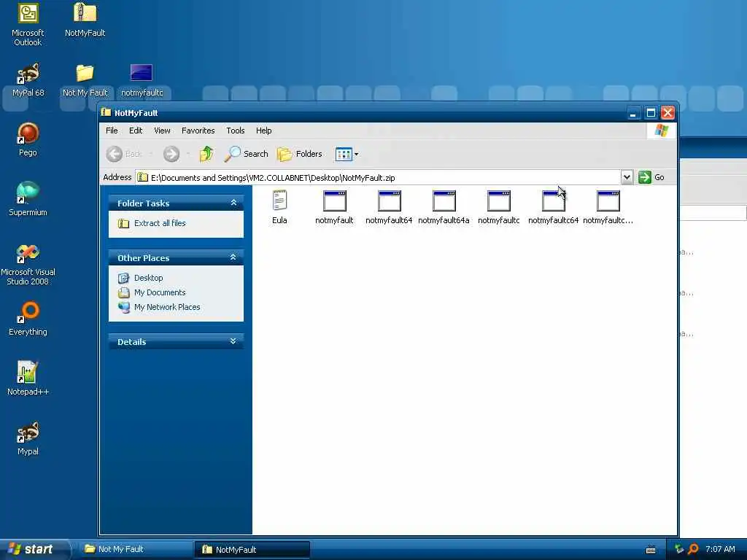747x560 pixels.
Task: Click the disabled Back toolbar button
Action: pos(124,154)
